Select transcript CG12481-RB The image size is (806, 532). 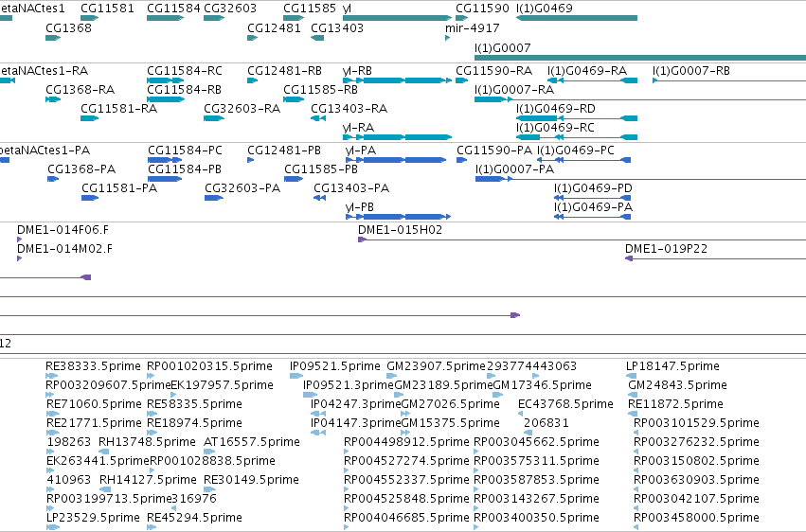click(284, 70)
